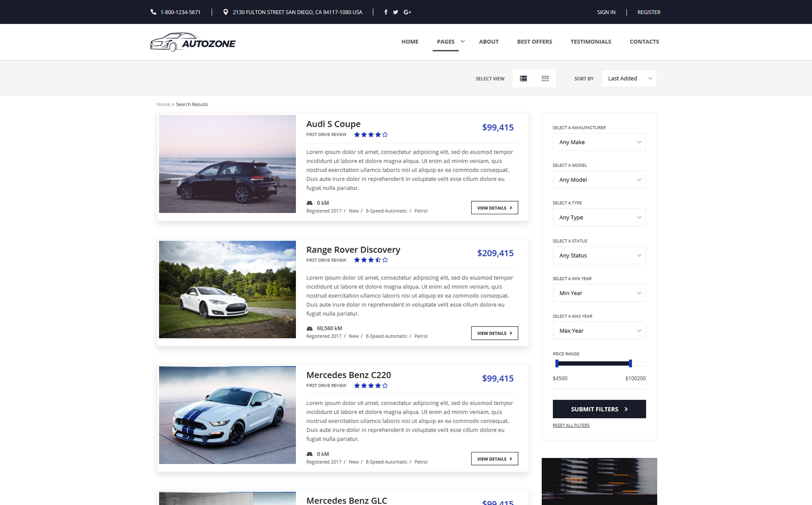Image resolution: width=812 pixels, height=505 pixels.
Task: Click the Submit Filters button
Action: [599, 409]
